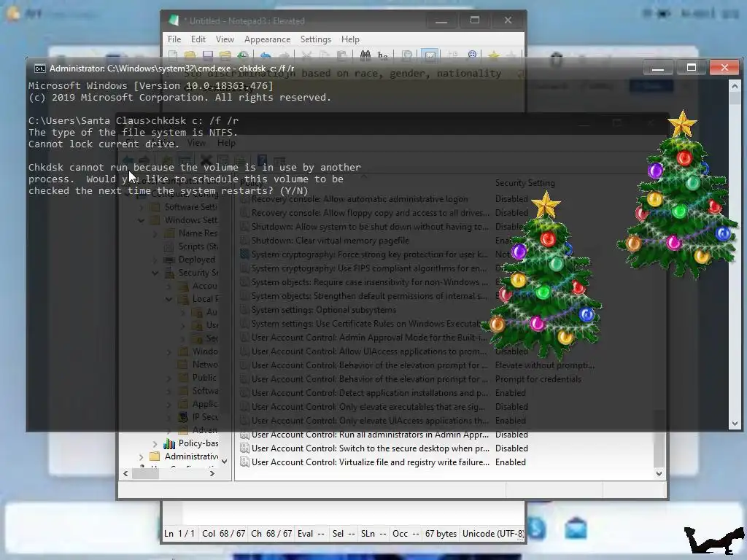Click the Save floppy disk icon in Notepad3
The height and width of the screenshot is (560, 747).
coord(208,55)
